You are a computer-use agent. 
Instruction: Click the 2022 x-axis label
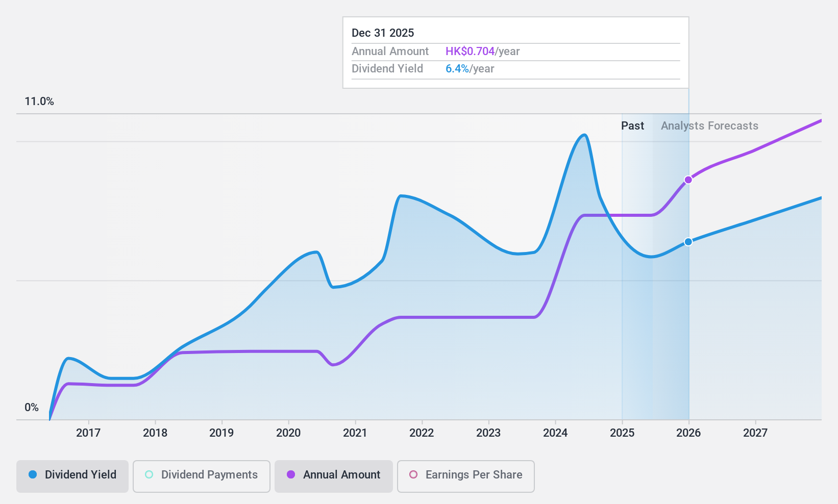(422, 433)
